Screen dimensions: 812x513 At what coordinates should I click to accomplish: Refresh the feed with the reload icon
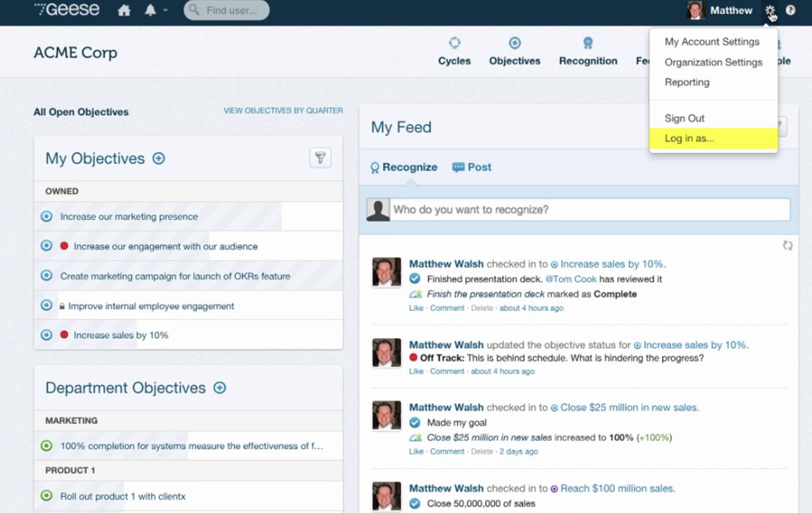click(x=787, y=245)
